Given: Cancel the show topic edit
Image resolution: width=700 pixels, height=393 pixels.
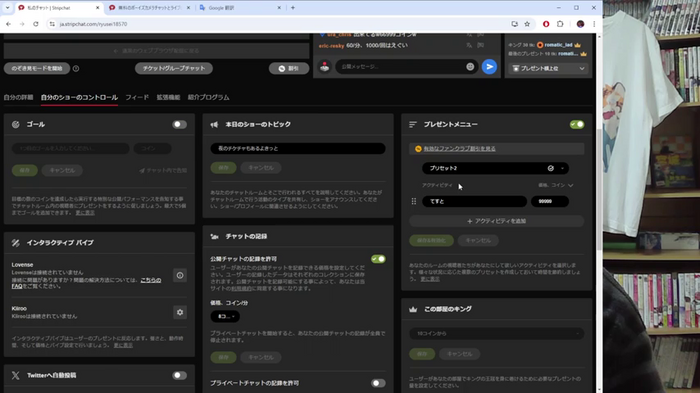Looking at the screenshot, I should 261,168.
